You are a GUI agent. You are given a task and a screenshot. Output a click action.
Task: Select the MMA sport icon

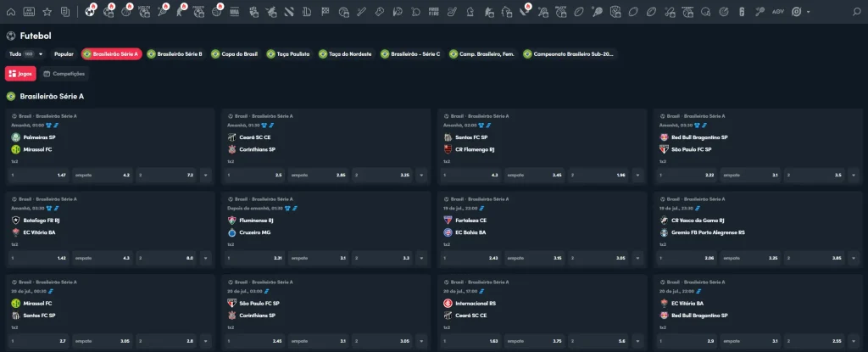click(234, 12)
